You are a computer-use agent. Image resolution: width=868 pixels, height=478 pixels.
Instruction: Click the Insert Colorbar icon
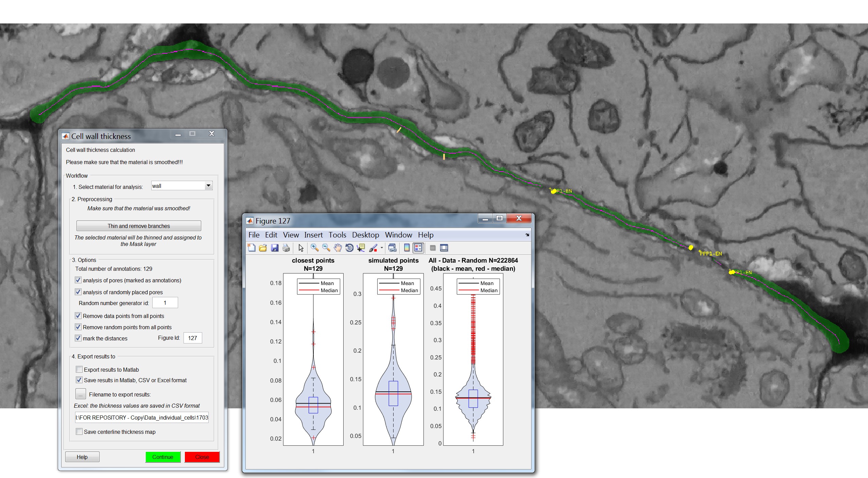coord(407,248)
